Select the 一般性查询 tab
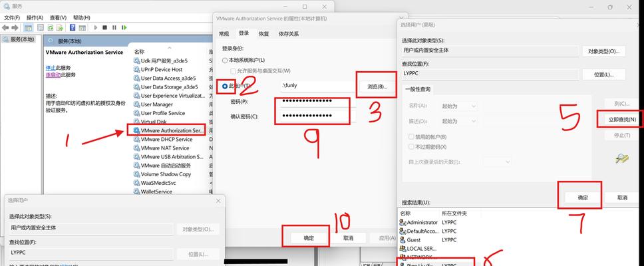 (x=417, y=90)
